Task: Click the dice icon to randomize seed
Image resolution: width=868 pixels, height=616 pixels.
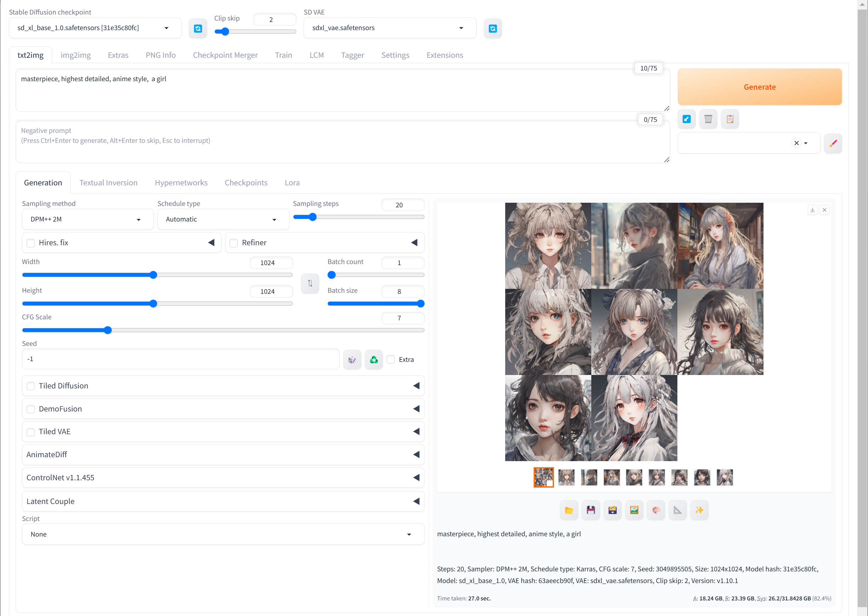Action: [352, 360]
